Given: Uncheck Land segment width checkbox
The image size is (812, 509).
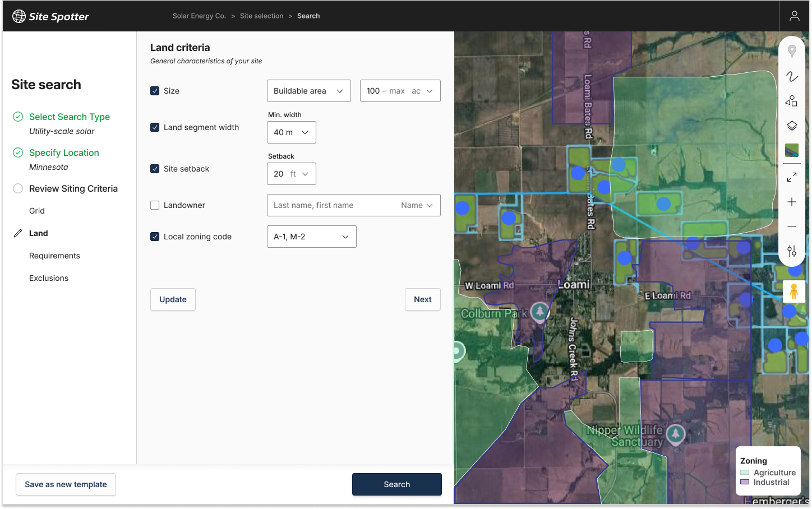Looking at the screenshot, I should click(x=155, y=127).
